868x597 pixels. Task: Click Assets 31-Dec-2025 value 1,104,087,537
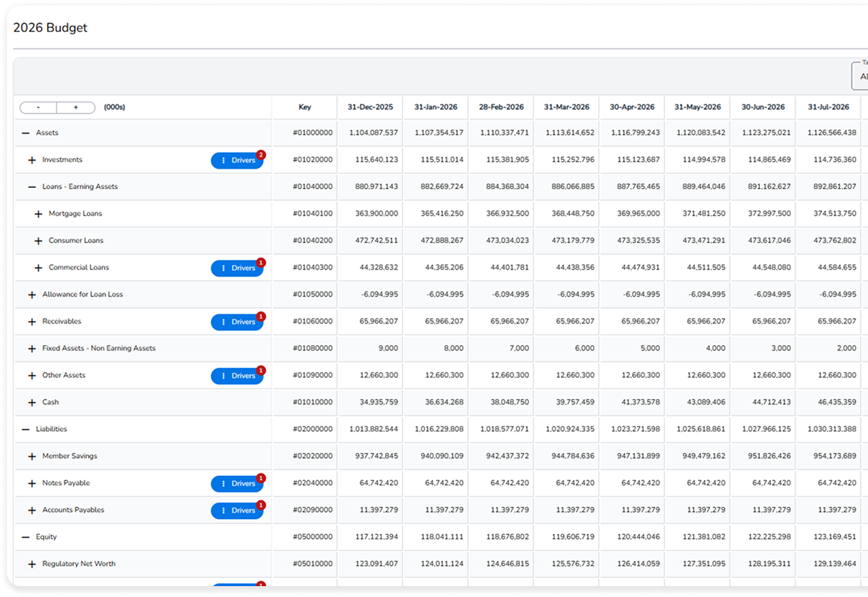373,133
